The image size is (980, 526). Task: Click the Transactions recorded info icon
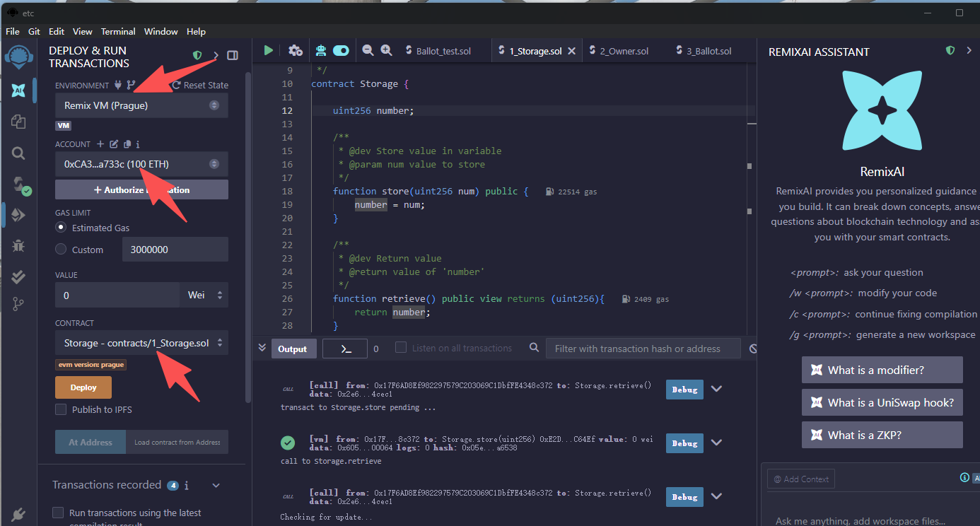(187, 486)
